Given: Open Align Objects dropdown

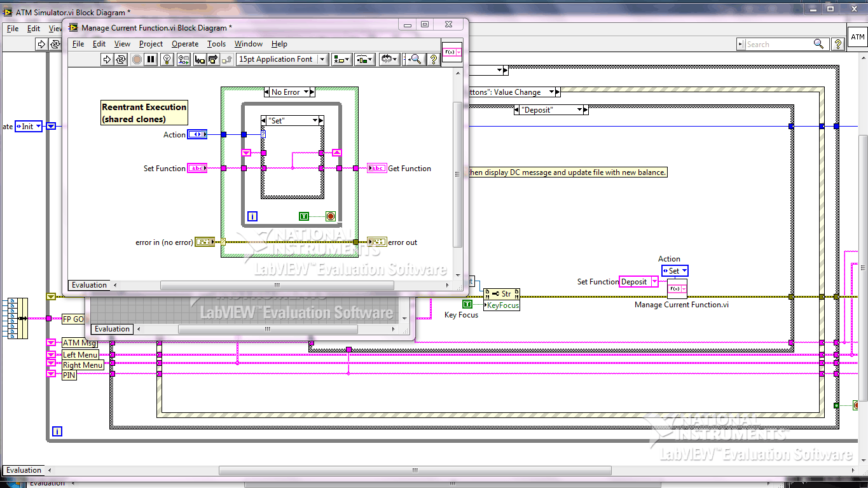Looking at the screenshot, I should 341,59.
